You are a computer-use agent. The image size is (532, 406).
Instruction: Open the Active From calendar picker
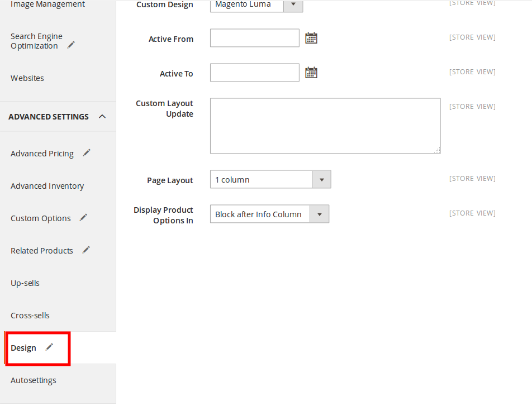(x=311, y=38)
